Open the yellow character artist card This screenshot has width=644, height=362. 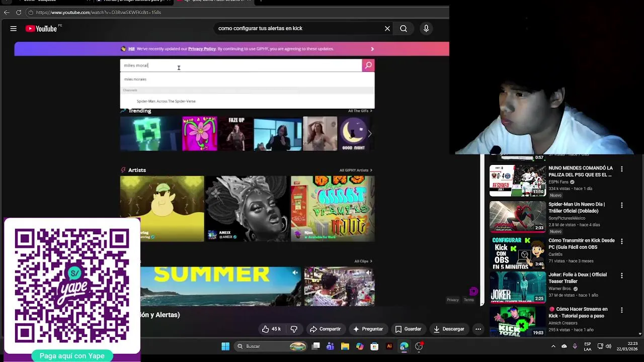tap(162, 209)
